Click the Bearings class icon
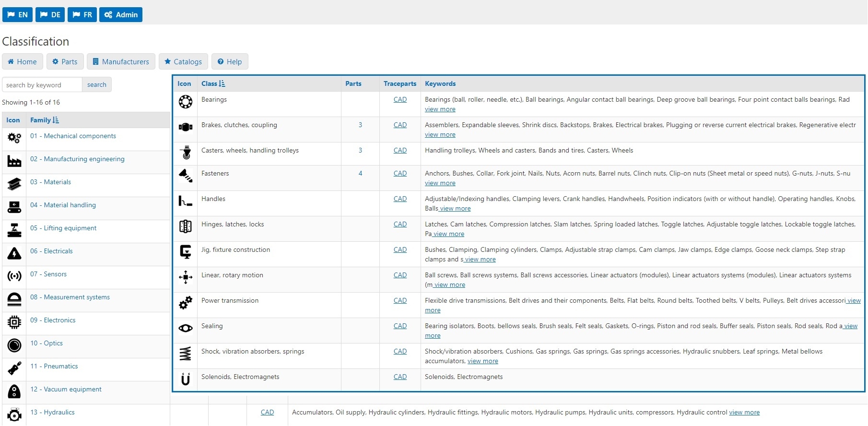This screenshot has width=868, height=426. coord(186,102)
